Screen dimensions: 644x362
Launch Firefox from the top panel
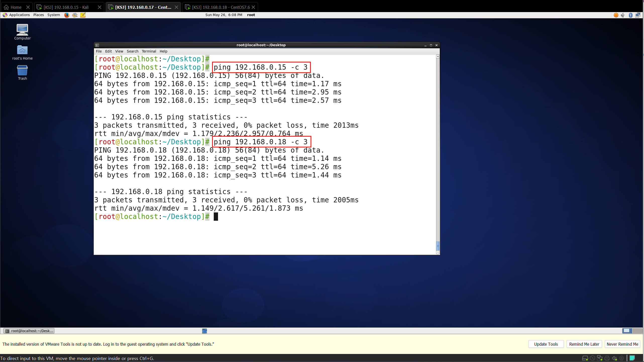pos(67,15)
